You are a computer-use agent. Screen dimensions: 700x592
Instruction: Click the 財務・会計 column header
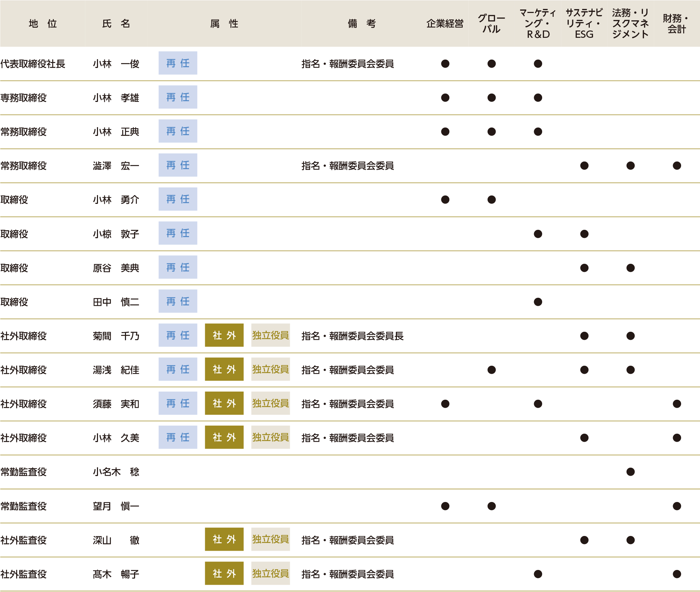(x=676, y=23)
